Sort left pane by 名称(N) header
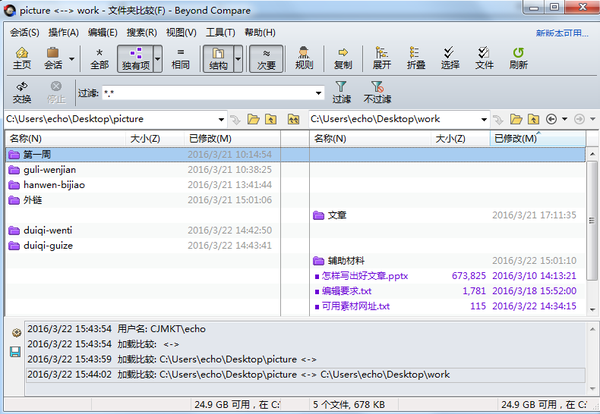The height and width of the screenshot is (414, 600). 65,139
